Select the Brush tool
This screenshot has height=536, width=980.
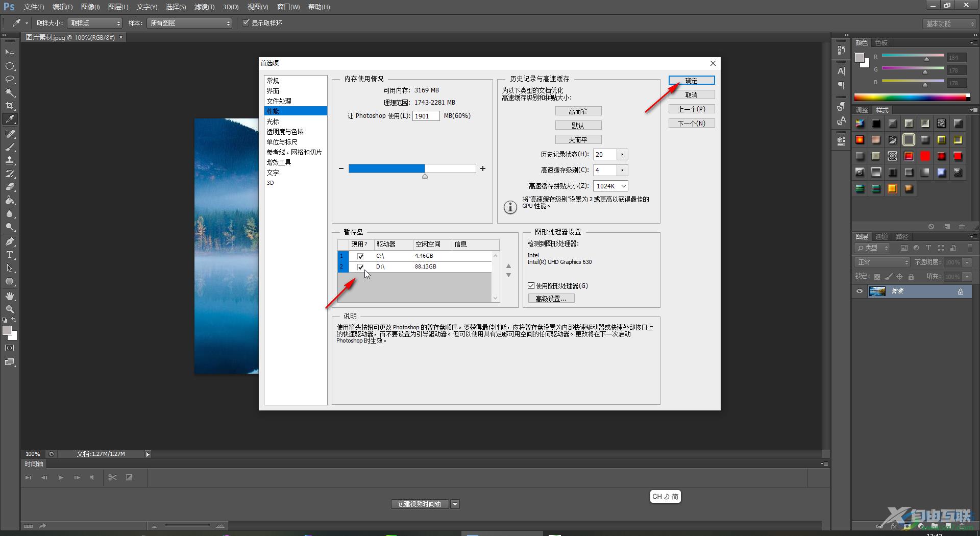click(x=10, y=147)
